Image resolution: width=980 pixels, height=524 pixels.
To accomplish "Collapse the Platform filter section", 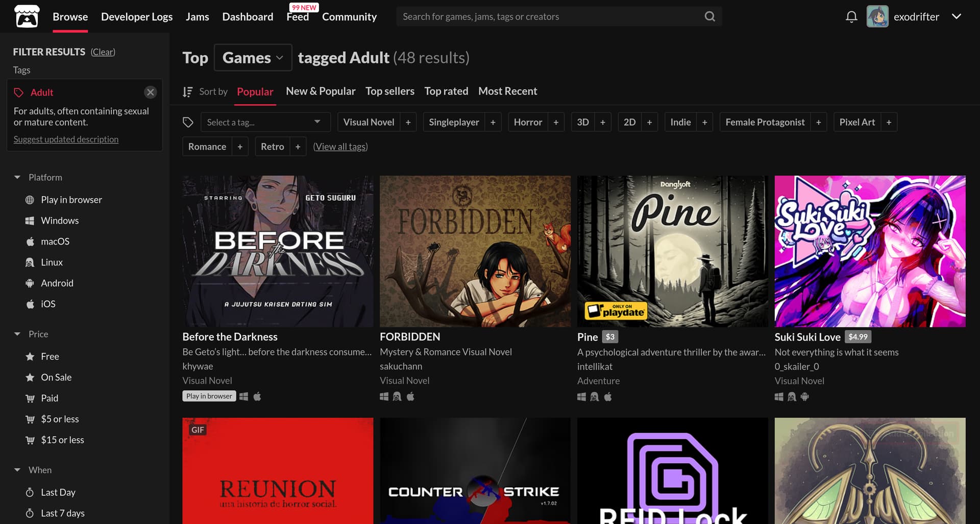I will click(38, 177).
